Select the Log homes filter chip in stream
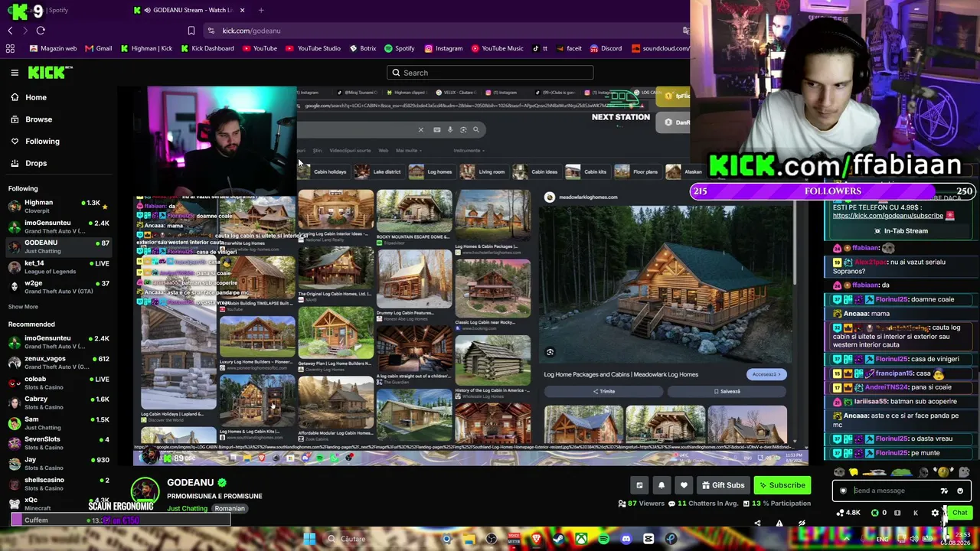This screenshot has height=551, width=980. click(x=431, y=171)
